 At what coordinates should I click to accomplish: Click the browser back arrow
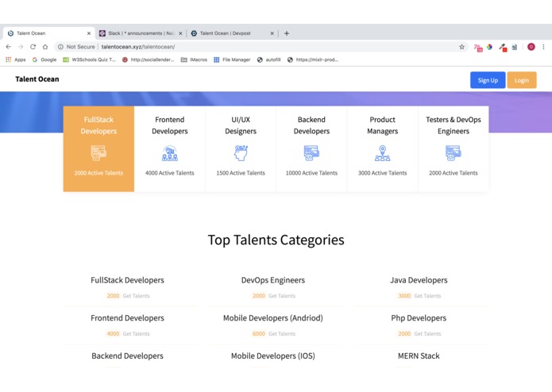point(9,47)
